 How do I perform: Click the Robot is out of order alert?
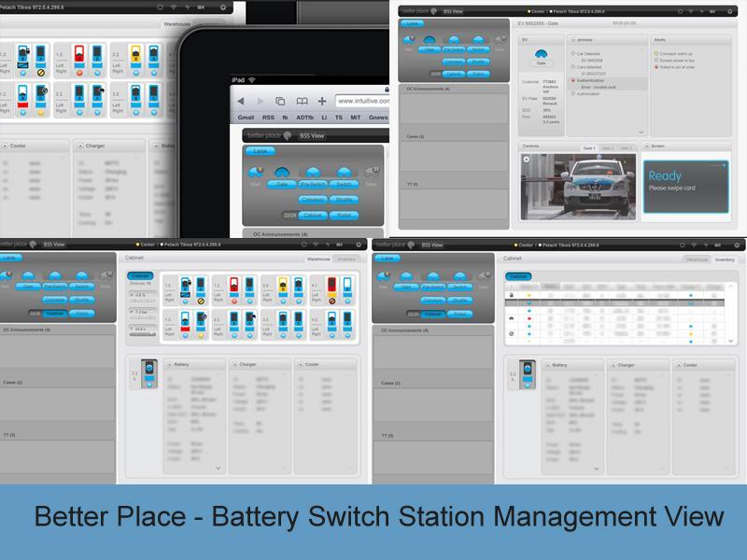click(x=675, y=67)
